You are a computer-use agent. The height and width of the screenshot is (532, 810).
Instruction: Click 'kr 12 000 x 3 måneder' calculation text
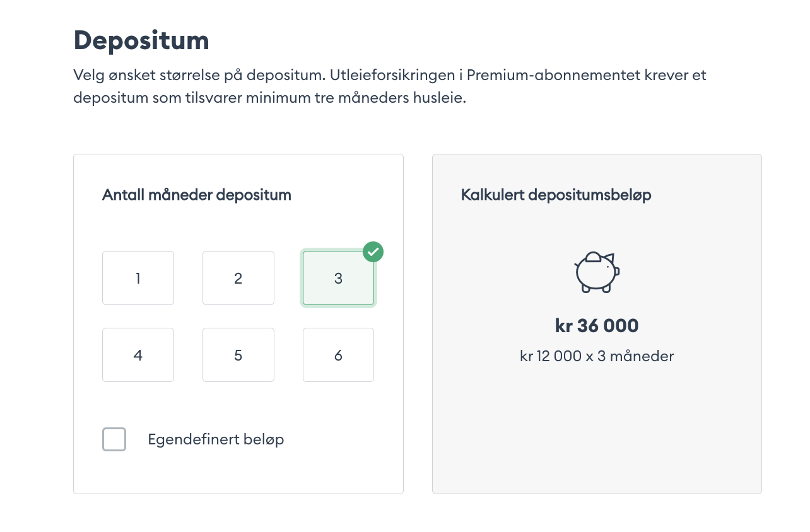(597, 356)
